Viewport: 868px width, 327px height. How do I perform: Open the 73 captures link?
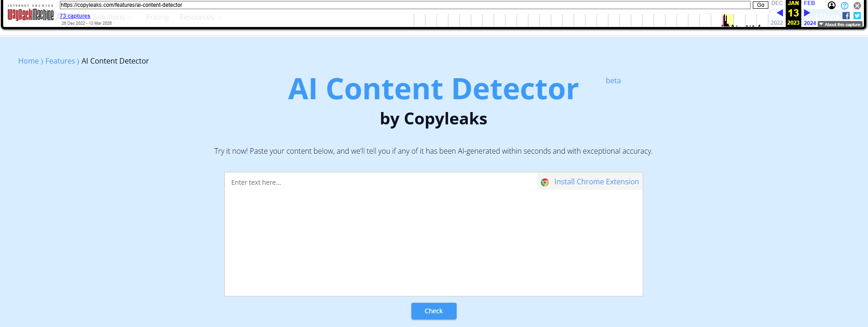pyautogui.click(x=75, y=16)
